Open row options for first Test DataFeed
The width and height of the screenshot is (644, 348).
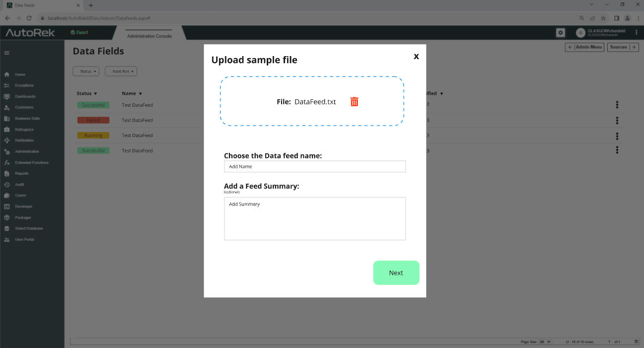pyautogui.click(x=617, y=105)
